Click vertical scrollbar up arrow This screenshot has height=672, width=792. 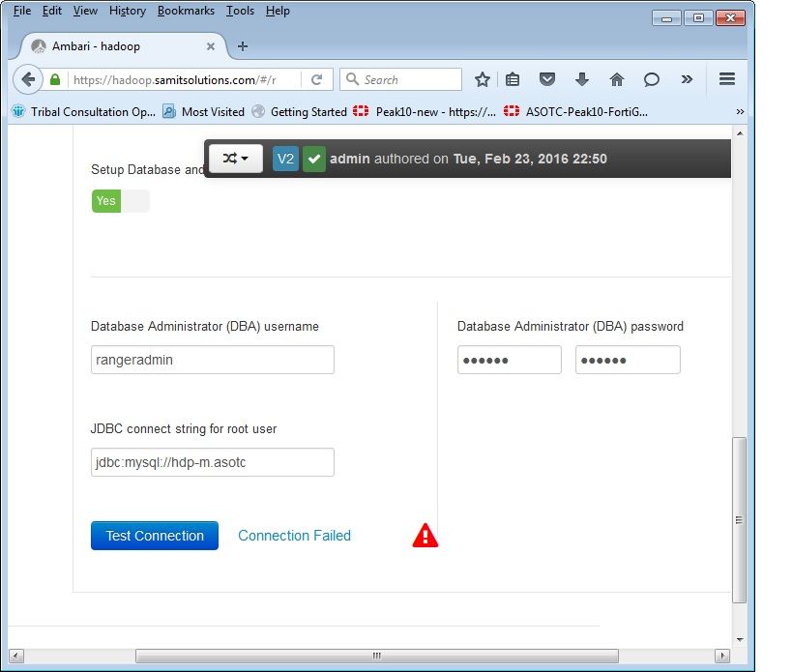[740, 133]
